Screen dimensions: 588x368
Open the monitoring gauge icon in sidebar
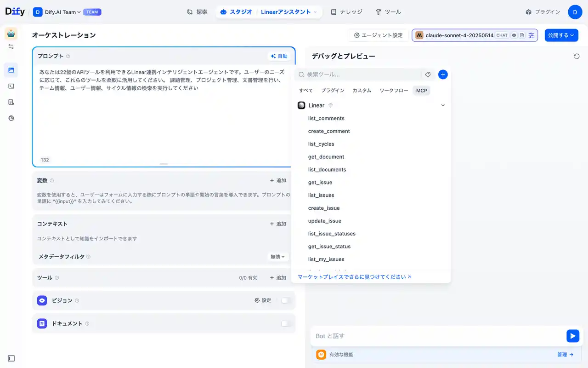pyautogui.click(x=11, y=118)
